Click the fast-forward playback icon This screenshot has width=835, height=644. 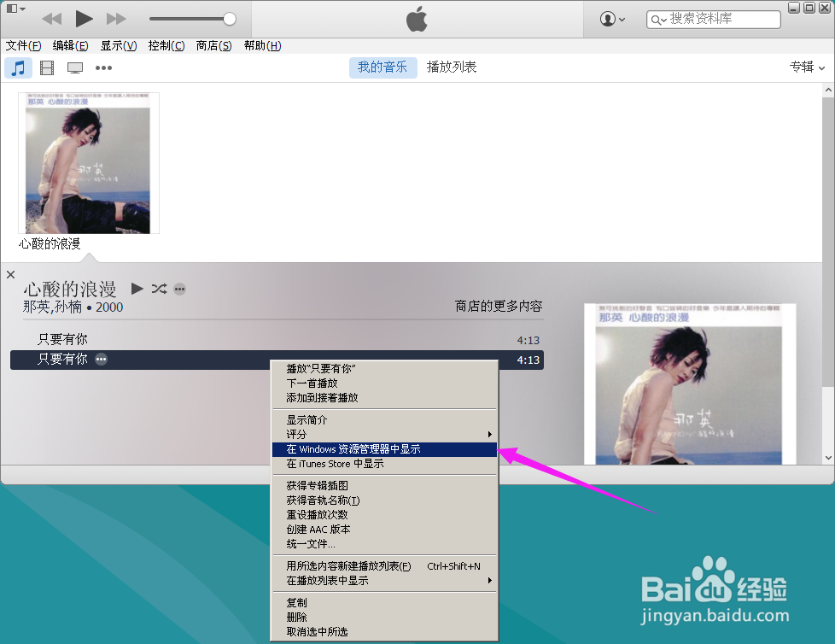pos(116,17)
